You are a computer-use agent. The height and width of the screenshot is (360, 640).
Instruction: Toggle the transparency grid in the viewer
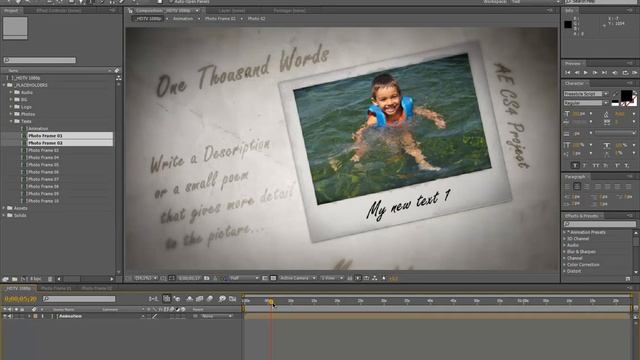(273, 278)
